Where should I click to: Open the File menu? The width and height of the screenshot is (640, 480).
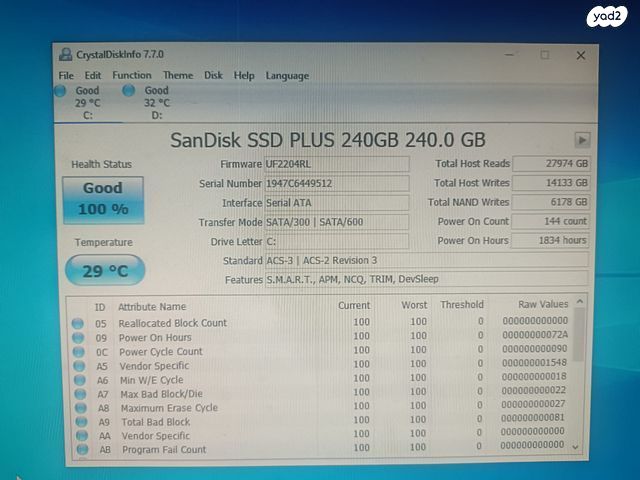(66, 76)
